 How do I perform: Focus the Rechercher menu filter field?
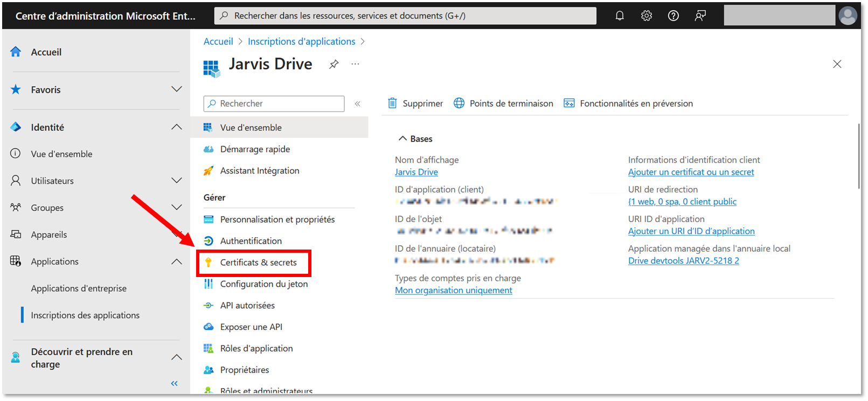[274, 103]
